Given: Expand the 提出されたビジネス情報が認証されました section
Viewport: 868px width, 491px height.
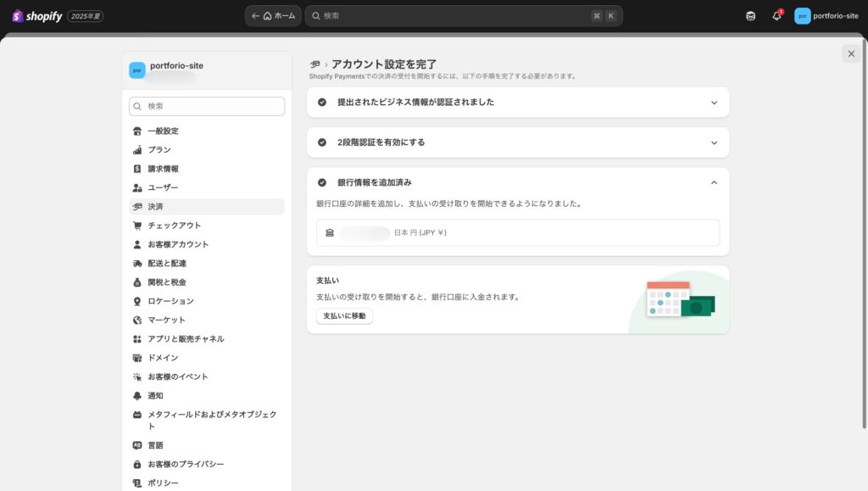Looking at the screenshot, I should (714, 103).
